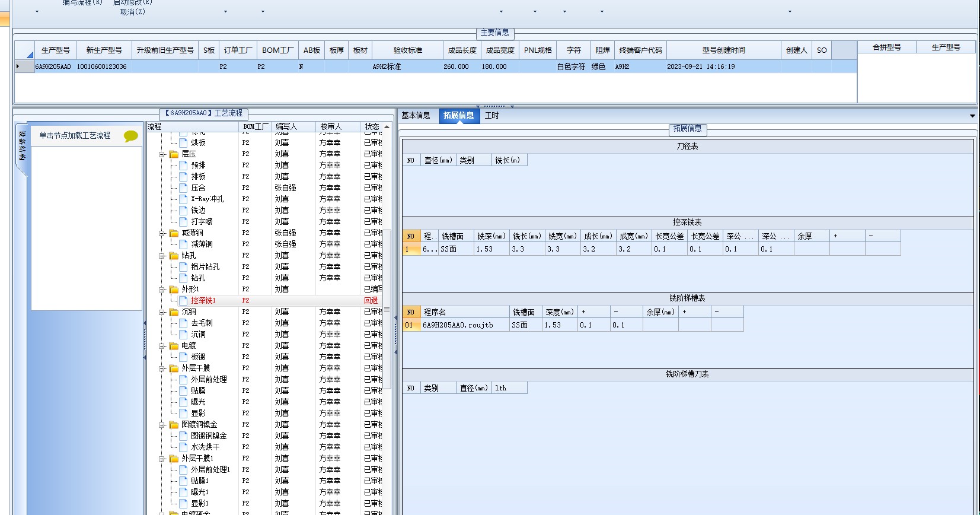Select the 铣边 tree item
The height and width of the screenshot is (515, 980).
(198, 210)
